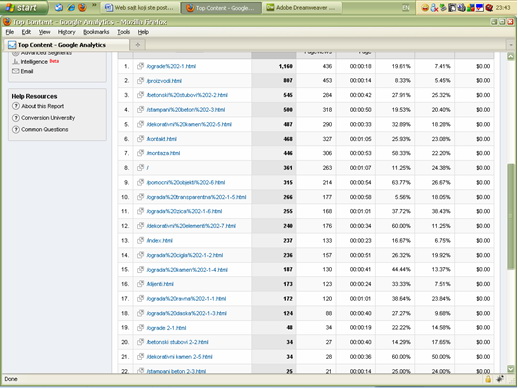Image resolution: width=518 pixels, height=389 pixels.
Task: Click the vertical scrollbar down arrow
Action: tap(511, 368)
